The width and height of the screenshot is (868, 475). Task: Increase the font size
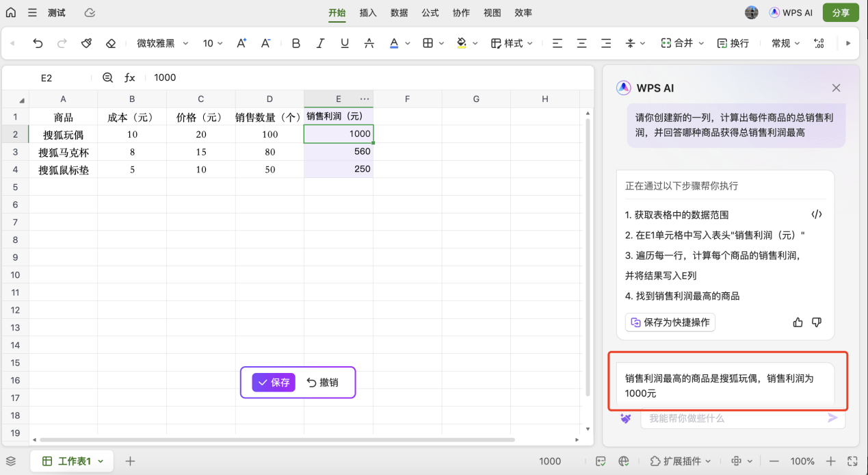point(241,43)
